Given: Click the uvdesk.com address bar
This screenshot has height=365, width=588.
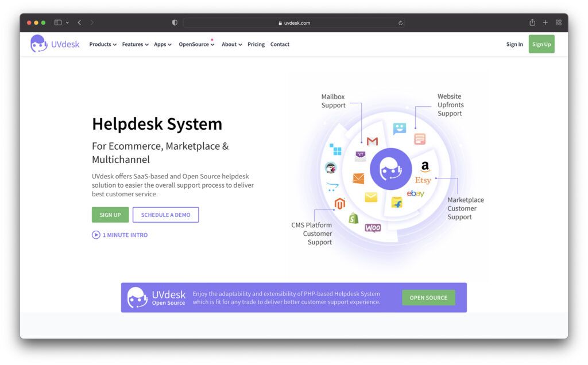Looking at the screenshot, I should click(x=294, y=22).
